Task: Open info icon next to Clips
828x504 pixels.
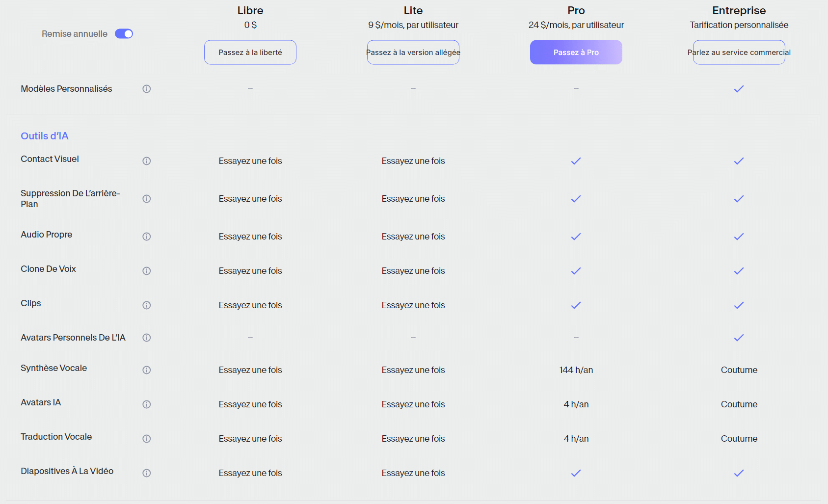Action: 146,305
